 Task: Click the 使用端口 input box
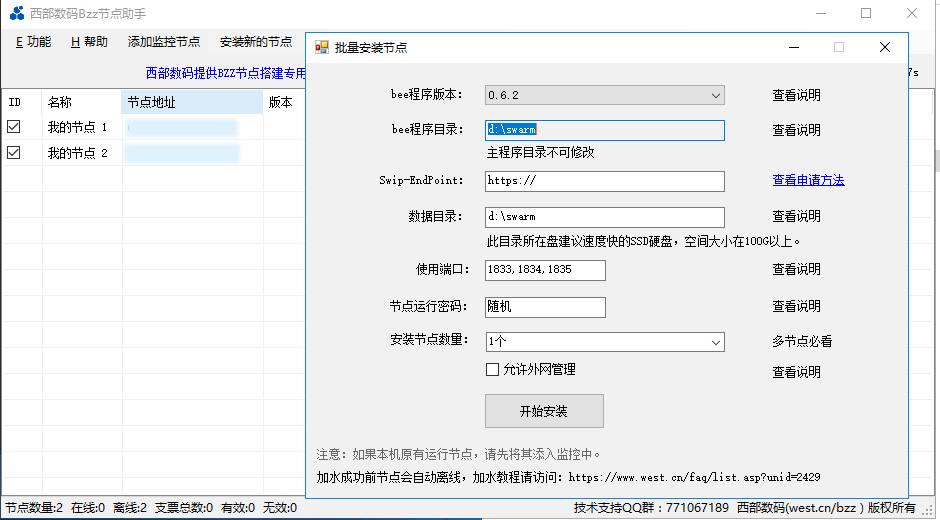545,270
